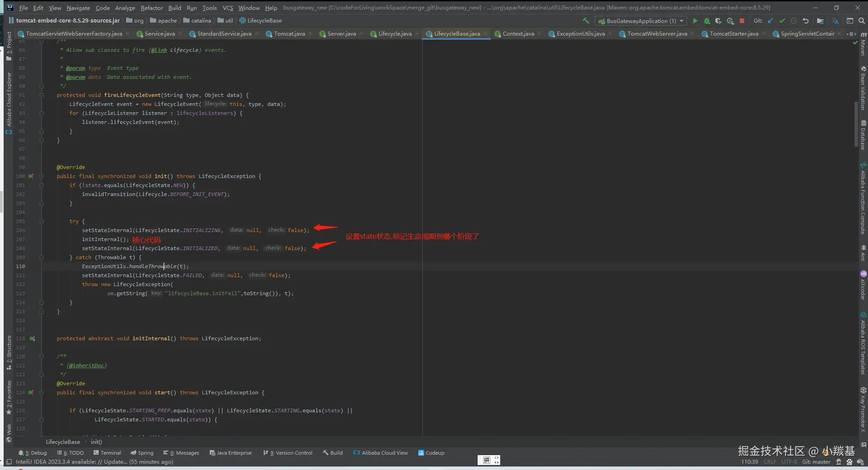
Task: Click the translate icon in toolbar
Action: 835,21
